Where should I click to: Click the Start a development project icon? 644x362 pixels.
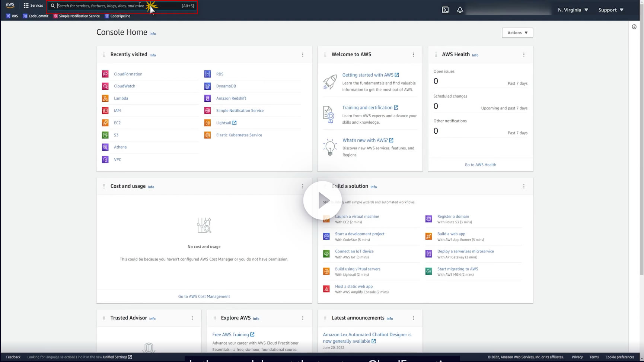(326, 236)
